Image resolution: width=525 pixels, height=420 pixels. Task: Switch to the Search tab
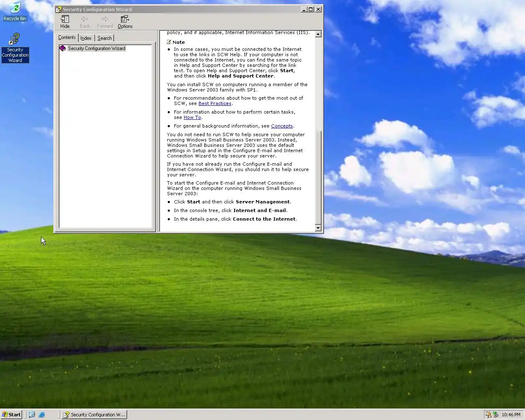coord(105,38)
